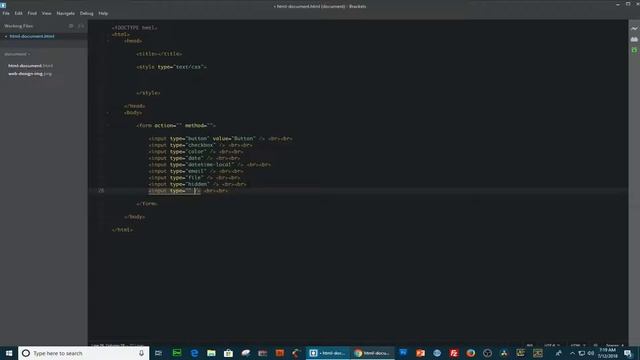Collapse the body tag fold arrow

(x=108, y=113)
